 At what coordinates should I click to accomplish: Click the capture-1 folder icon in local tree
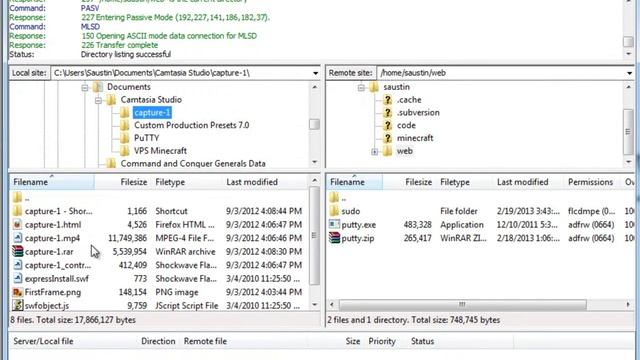point(124,113)
